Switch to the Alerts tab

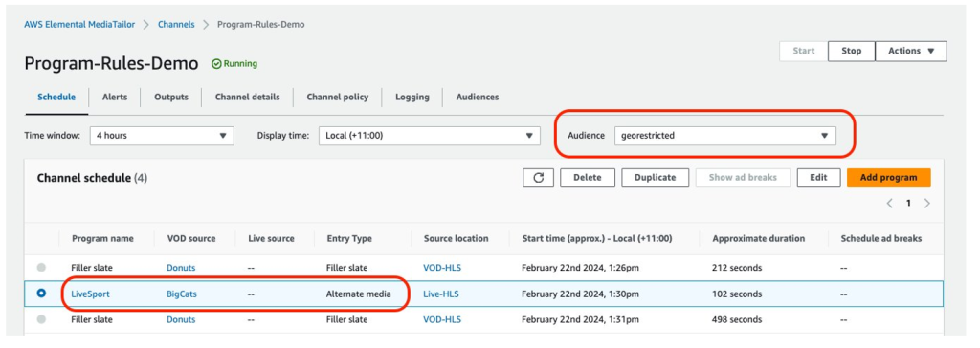pyautogui.click(x=115, y=97)
